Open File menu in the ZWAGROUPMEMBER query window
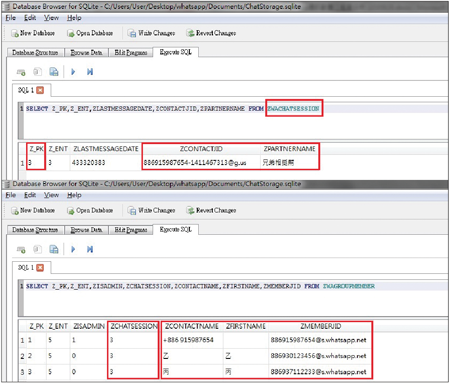450x384 pixels. 11,195
